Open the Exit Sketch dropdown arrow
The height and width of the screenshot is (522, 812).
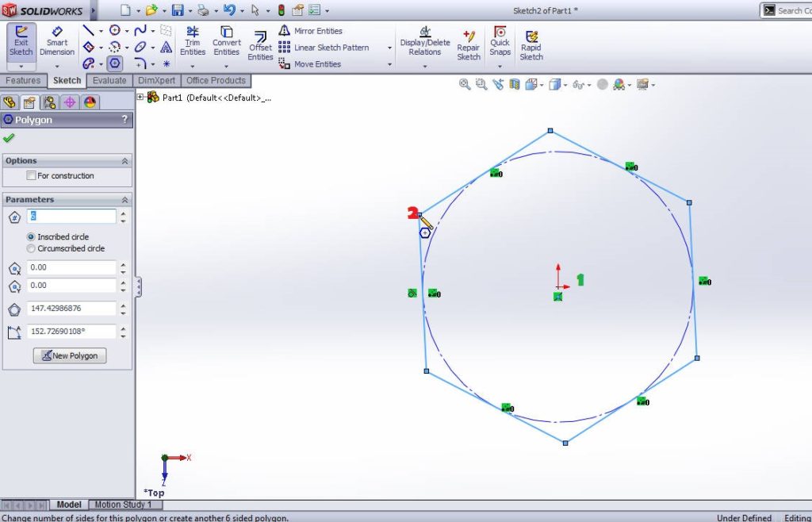pos(21,67)
